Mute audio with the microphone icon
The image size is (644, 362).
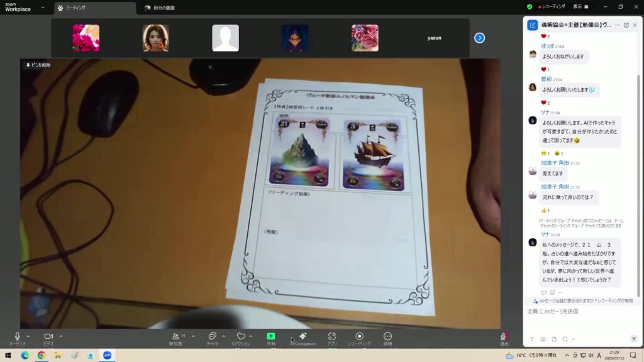17,336
